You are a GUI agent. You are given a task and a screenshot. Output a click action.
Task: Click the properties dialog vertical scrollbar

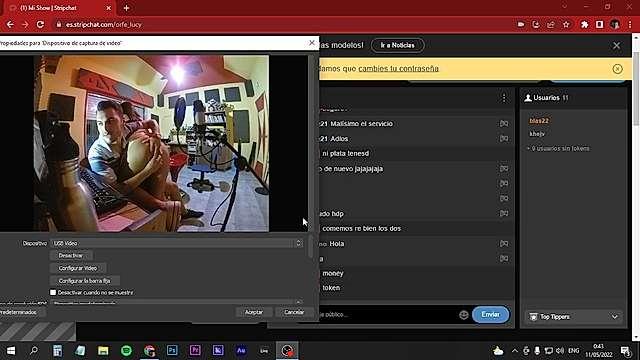(311, 247)
